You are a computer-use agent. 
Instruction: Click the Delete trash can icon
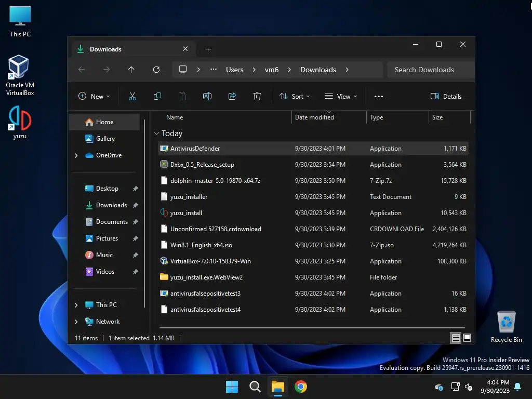click(257, 96)
